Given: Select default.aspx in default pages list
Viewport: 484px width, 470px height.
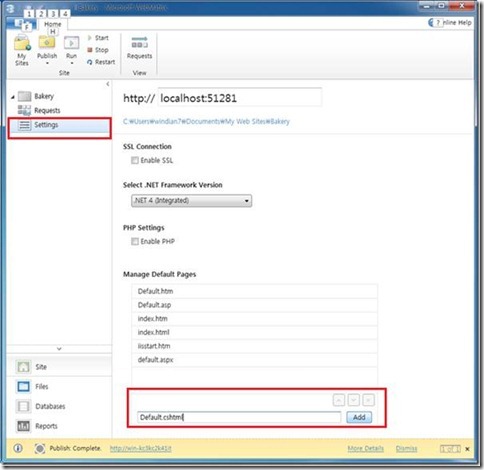Looking at the screenshot, I should click(254, 360).
